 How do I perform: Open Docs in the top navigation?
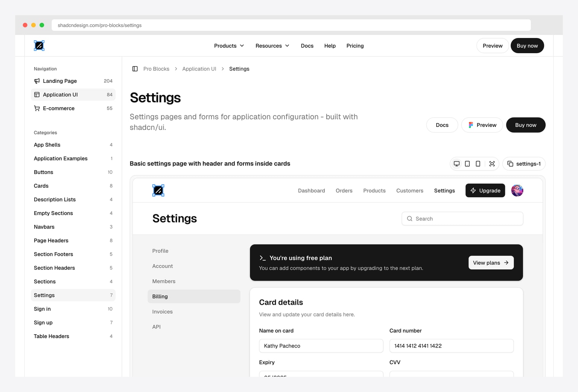coord(307,46)
